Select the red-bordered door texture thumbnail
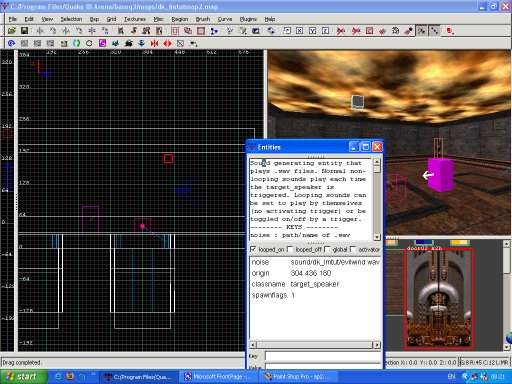This screenshot has height=384, width=512. 439,299
